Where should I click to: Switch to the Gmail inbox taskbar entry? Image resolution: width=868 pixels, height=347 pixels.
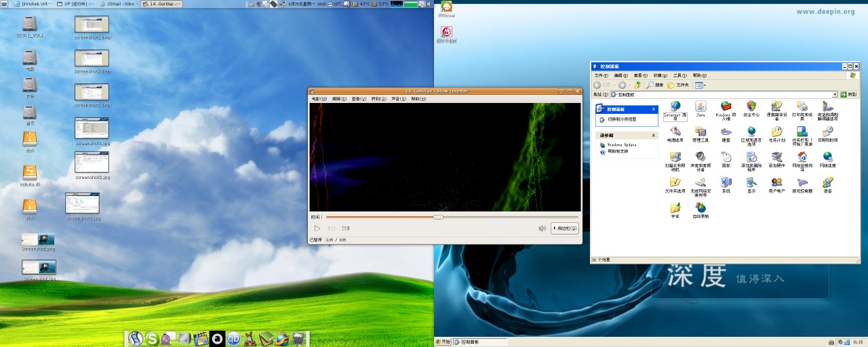point(119,4)
